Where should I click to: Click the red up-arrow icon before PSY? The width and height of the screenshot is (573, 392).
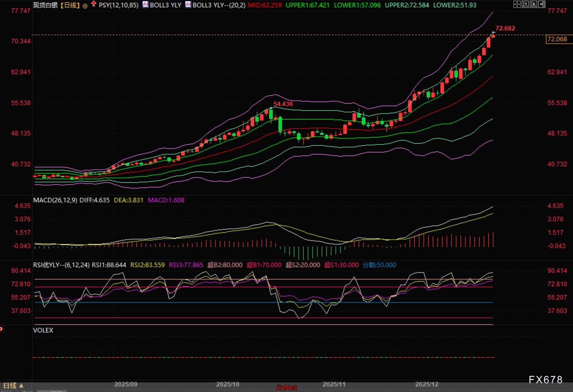coord(94,4)
